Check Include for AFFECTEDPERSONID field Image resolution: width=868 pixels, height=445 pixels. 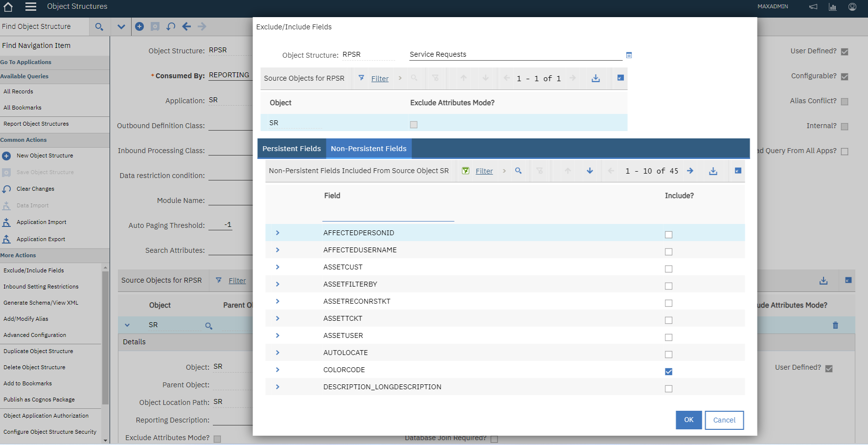[x=668, y=235]
